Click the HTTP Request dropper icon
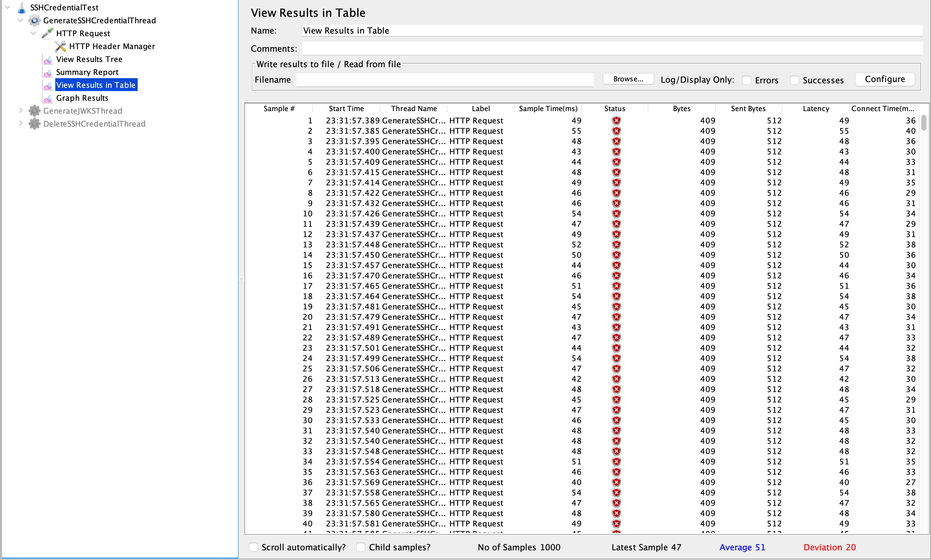 (48, 33)
